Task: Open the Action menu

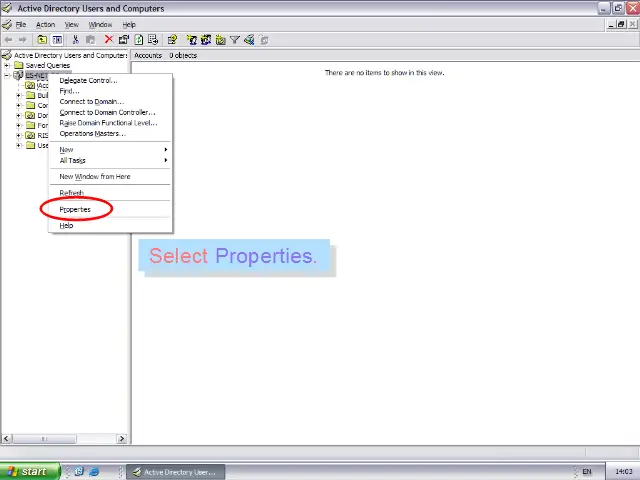Action: click(45, 24)
